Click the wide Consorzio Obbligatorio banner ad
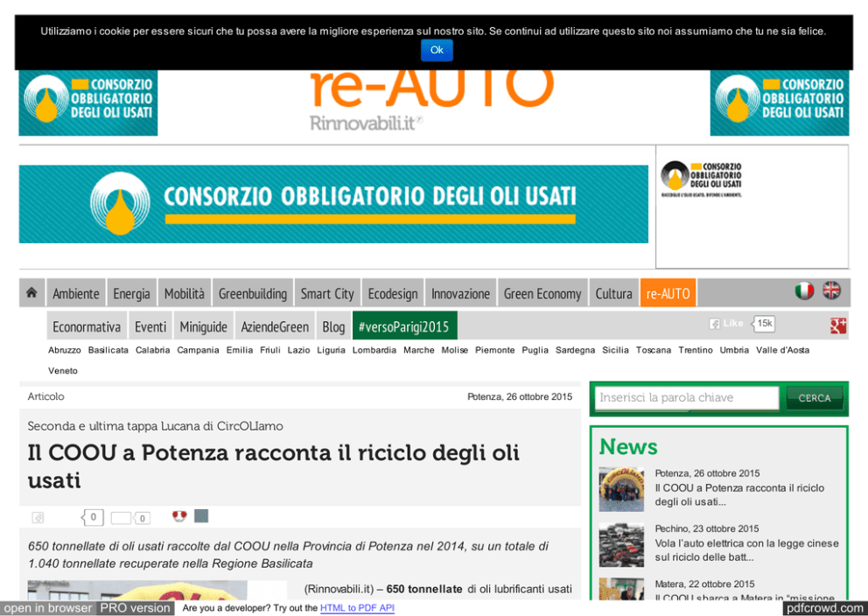The height and width of the screenshot is (616, 868). [333, 204]
